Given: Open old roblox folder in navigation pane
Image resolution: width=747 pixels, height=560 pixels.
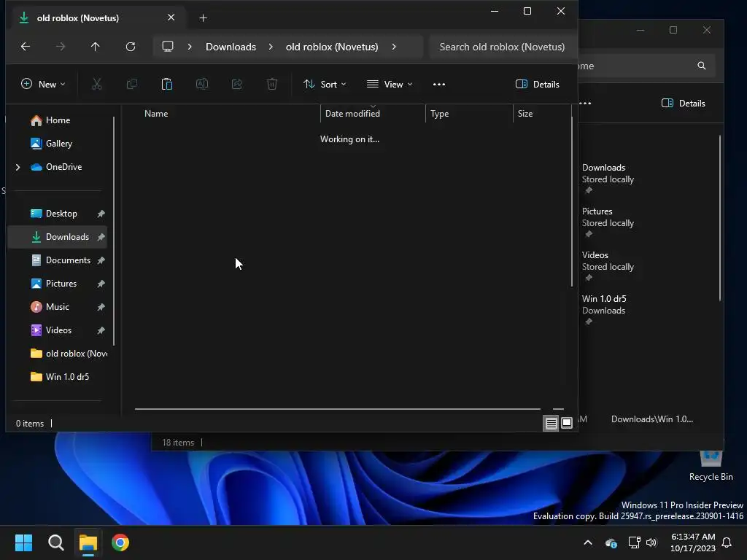Looking at the screenshot, I should (x=57, y=354).
